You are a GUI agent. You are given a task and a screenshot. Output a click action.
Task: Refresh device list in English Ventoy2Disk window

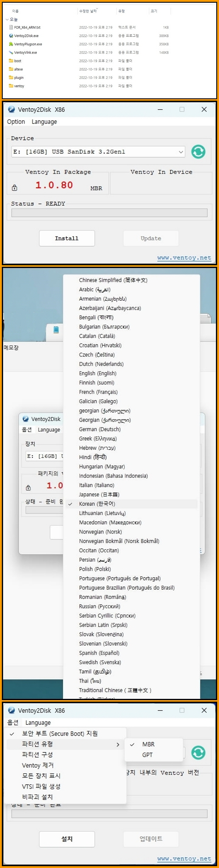click(x=198, y=152)
